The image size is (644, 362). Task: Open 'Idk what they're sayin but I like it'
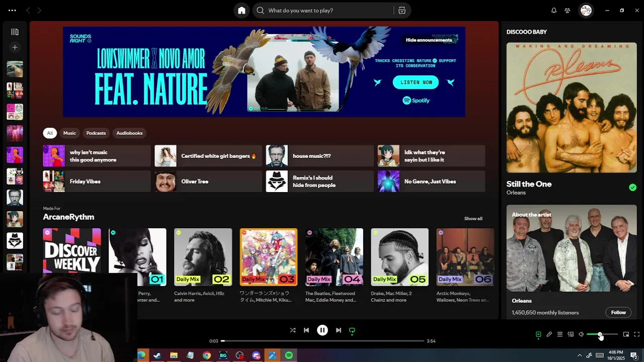click(432, 156)
